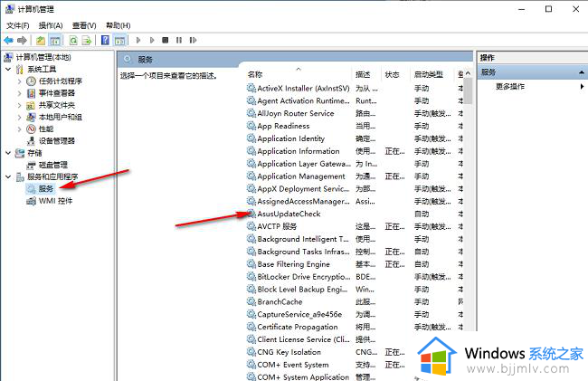The image size is (588, 381).
Task: Select Services (服务) node in tree
Action: pyautogui.click(x=46, y=188)
